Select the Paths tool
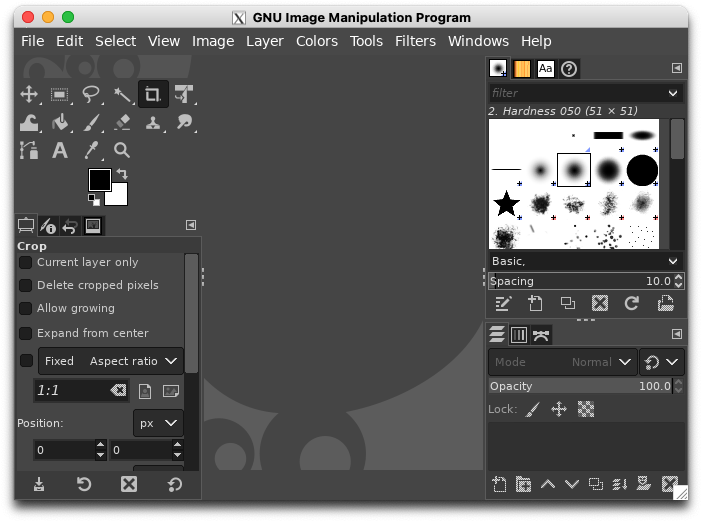The width and height of the screenshot is (702, 522). click(29, 150)
